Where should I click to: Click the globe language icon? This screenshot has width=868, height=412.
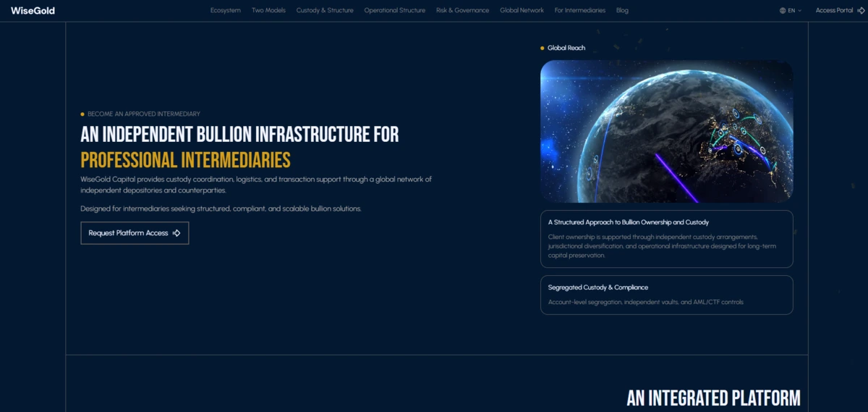pyautogui.click(x=783, y=11)
